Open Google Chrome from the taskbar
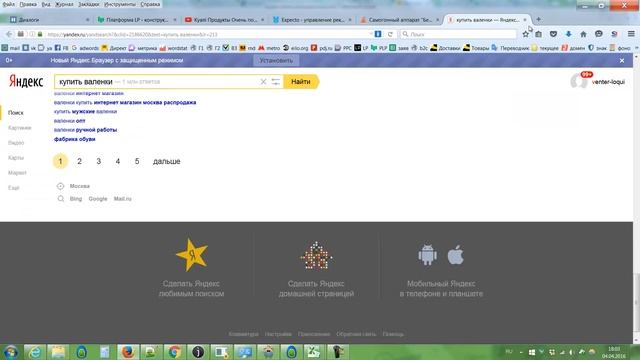This screenshot has width=640, height=360. point(174,352)
